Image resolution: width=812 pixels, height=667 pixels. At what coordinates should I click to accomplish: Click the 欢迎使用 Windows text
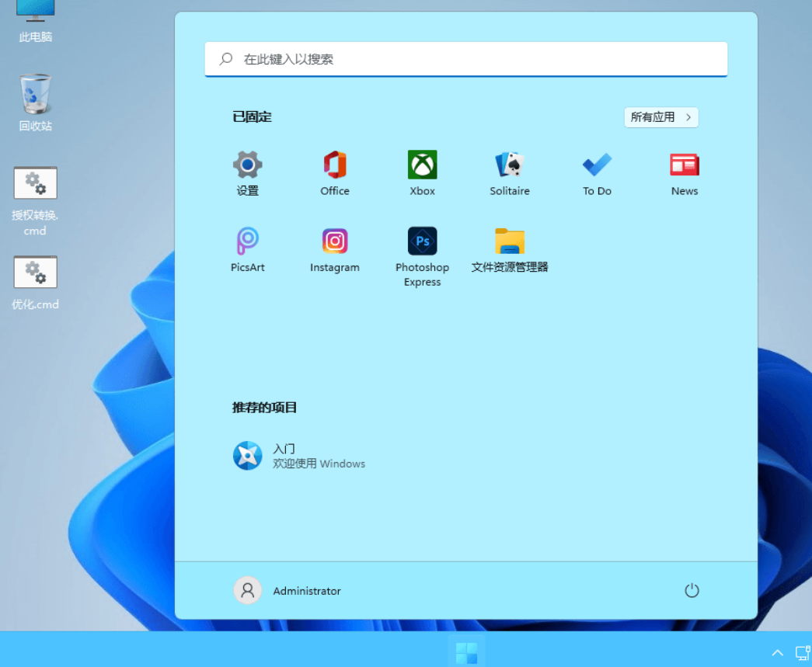(319, 464)
